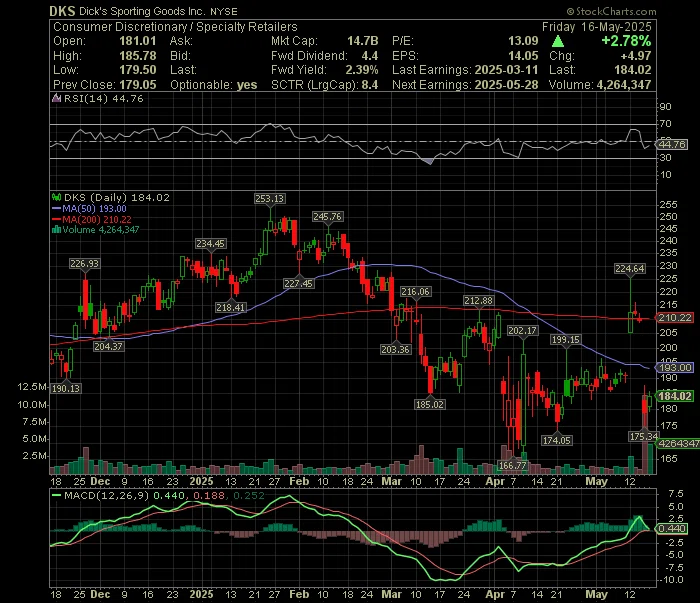
Task: Select the 234.45 price label
Action: coord(210,243)
